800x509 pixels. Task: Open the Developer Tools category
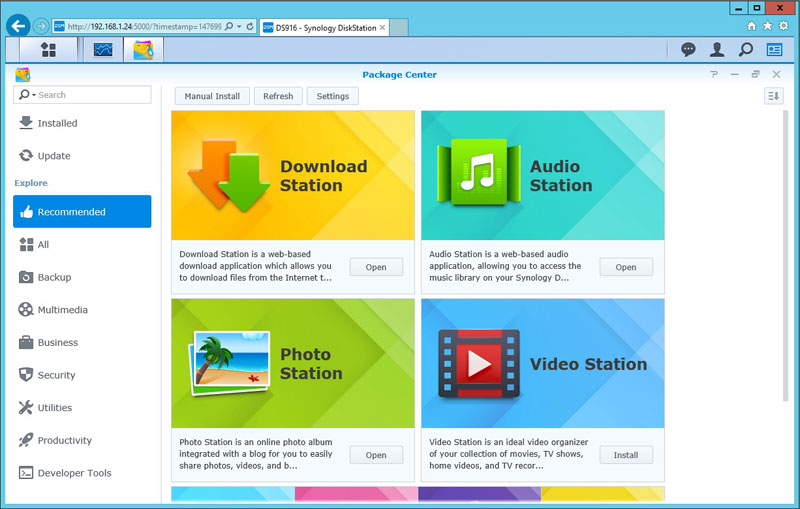point(74,473)
